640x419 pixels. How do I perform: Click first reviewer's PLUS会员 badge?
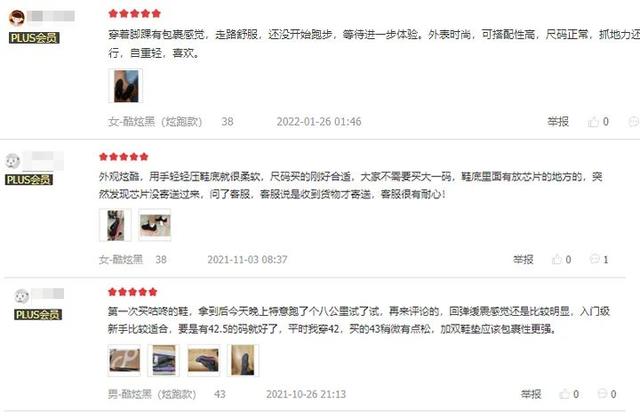click(34, 38)
